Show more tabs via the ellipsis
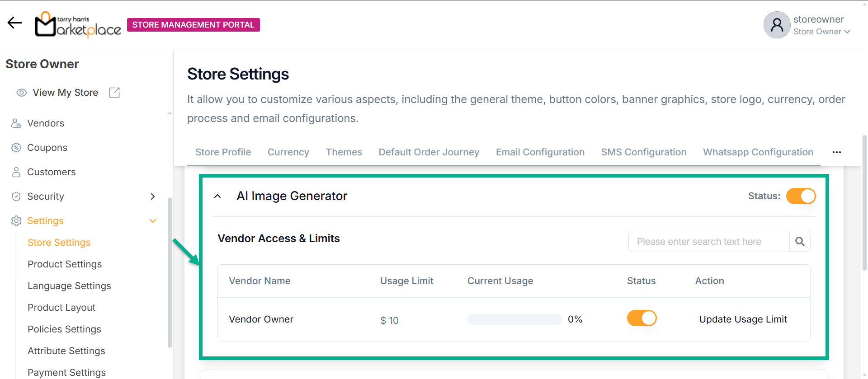 [x=836, y=152]
